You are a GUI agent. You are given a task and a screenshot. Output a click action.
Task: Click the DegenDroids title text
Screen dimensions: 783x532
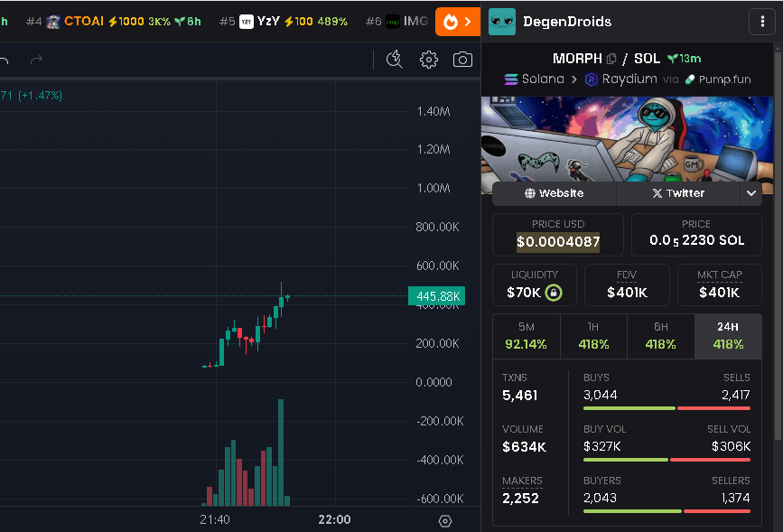(x=567, y=22)
